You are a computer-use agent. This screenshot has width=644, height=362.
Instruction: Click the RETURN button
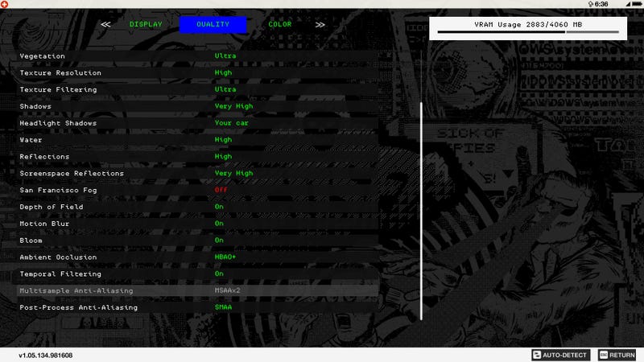[x=617, y=355]
